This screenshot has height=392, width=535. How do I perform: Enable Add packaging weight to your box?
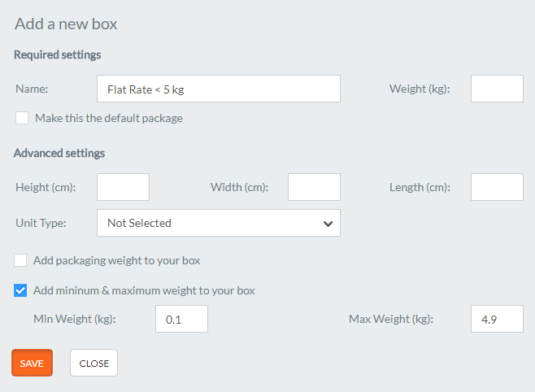20,260
